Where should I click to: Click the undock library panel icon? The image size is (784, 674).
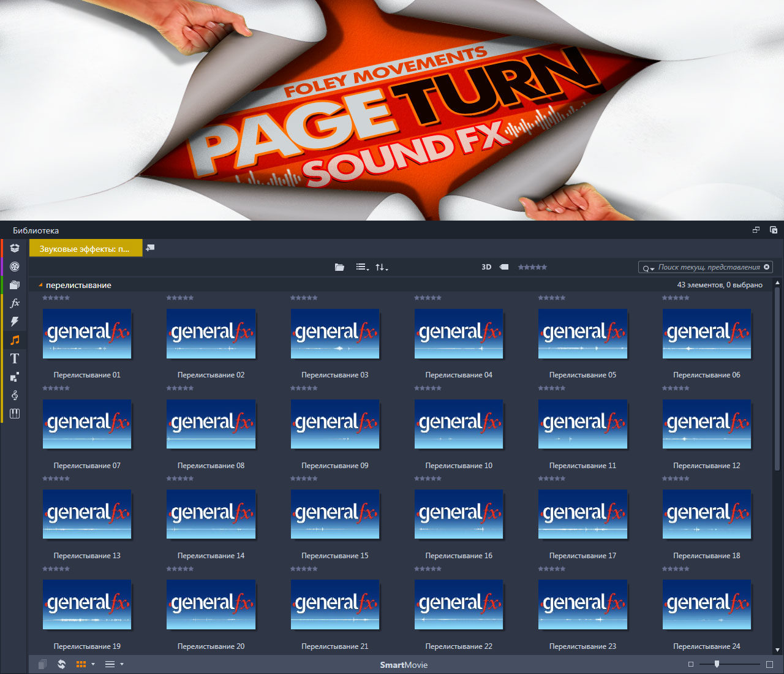(756, 230)
